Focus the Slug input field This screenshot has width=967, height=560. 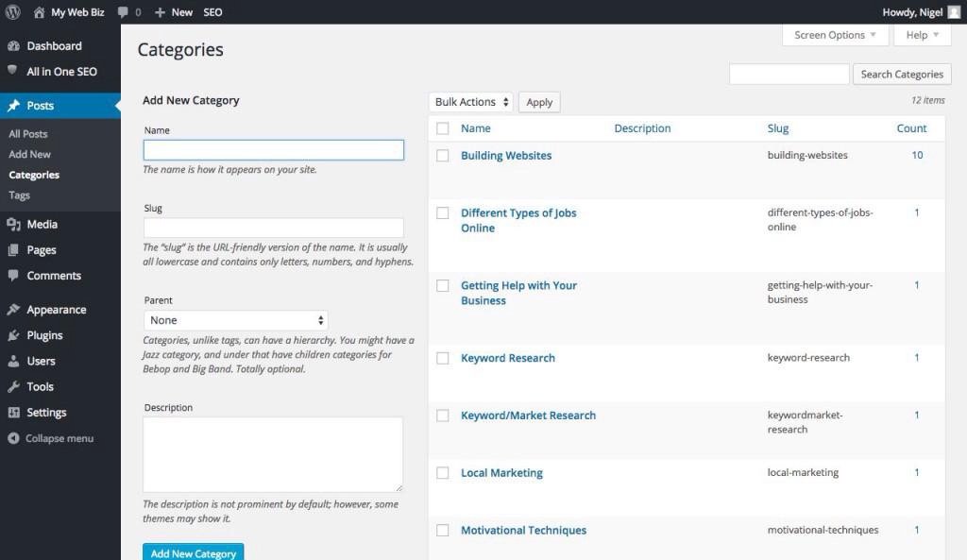pos(274,228)
